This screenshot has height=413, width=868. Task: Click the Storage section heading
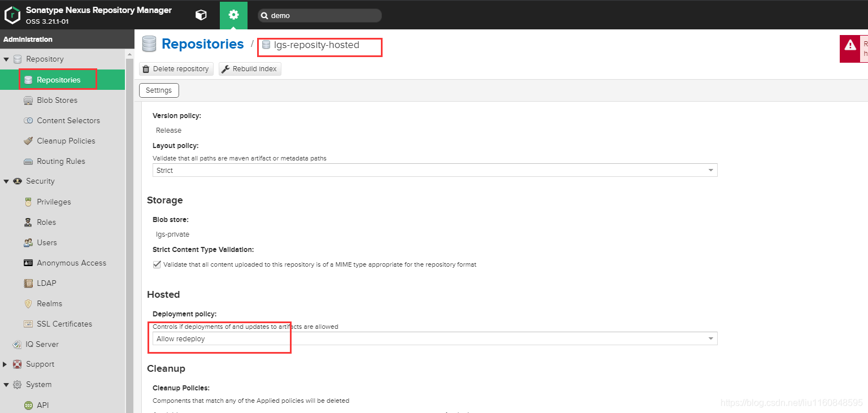165,200
